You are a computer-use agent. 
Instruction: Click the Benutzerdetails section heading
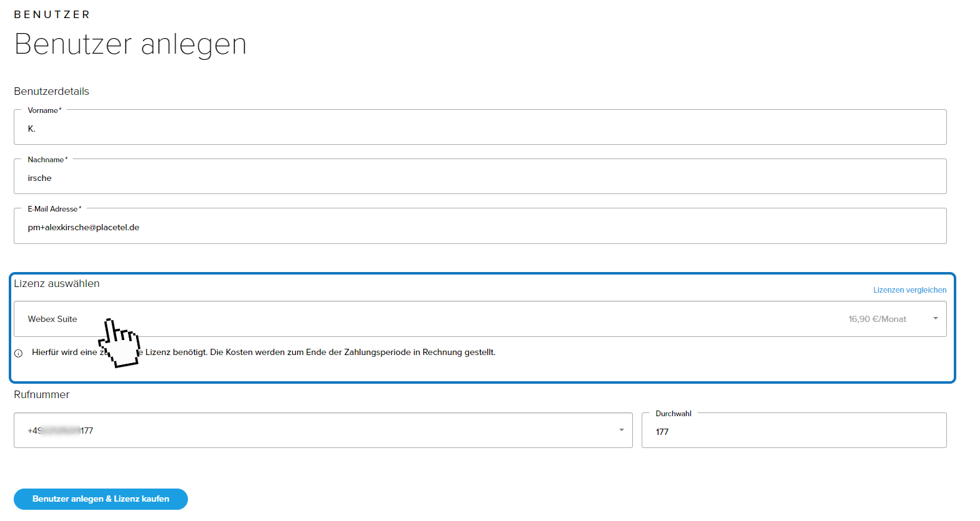(51, 91)
